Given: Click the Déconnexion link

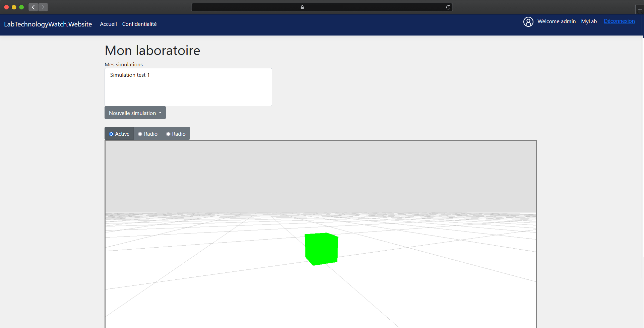Looking at the screenshot, I should (x=619, y=21).
